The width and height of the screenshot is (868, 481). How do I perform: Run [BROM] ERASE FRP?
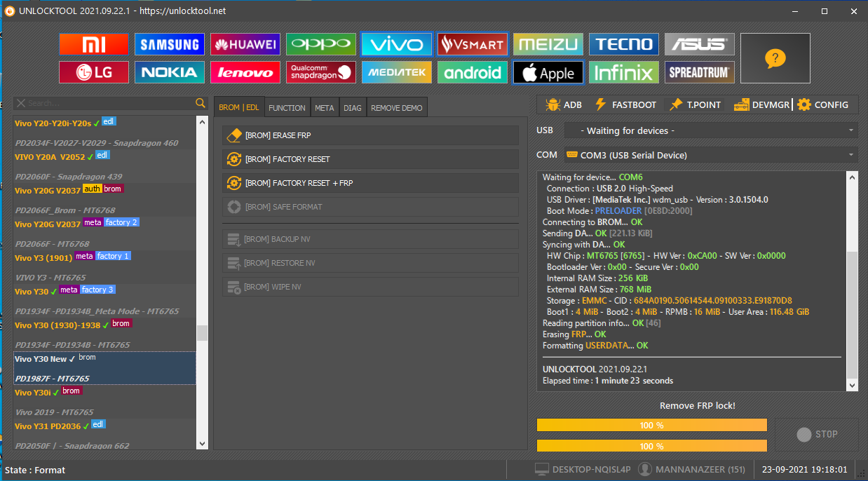[370, 135]
